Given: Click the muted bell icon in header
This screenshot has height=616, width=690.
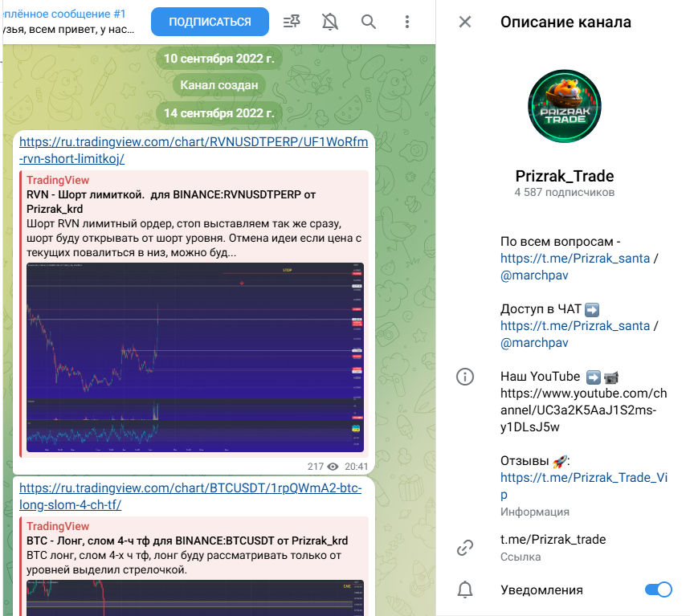Looking at the screenshot, I should tap(329, 22).
